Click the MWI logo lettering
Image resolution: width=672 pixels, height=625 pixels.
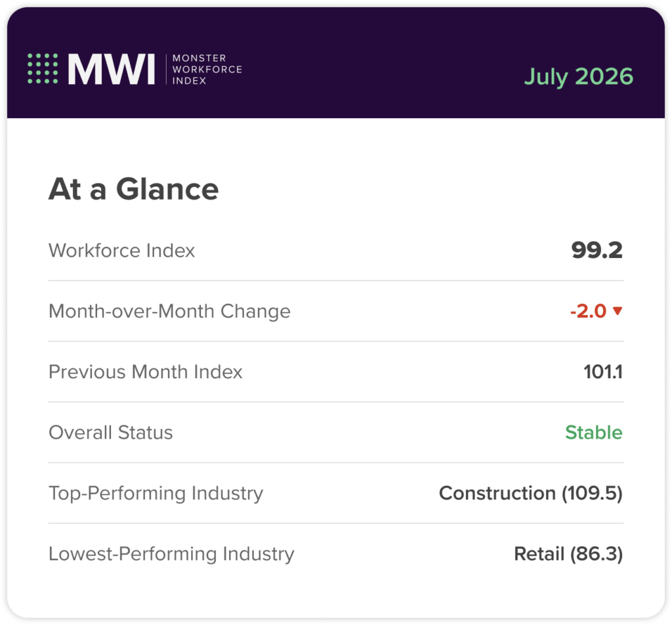tap(112, 69)
